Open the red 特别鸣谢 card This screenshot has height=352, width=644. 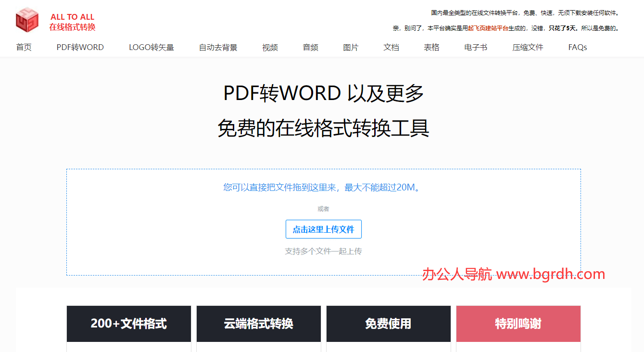point(518,324)
